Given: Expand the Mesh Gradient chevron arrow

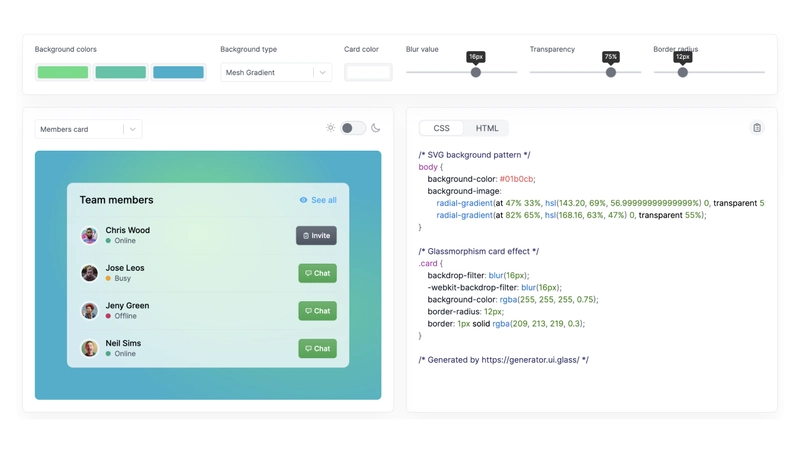Looking at the screenshot, I should (322, 72).
